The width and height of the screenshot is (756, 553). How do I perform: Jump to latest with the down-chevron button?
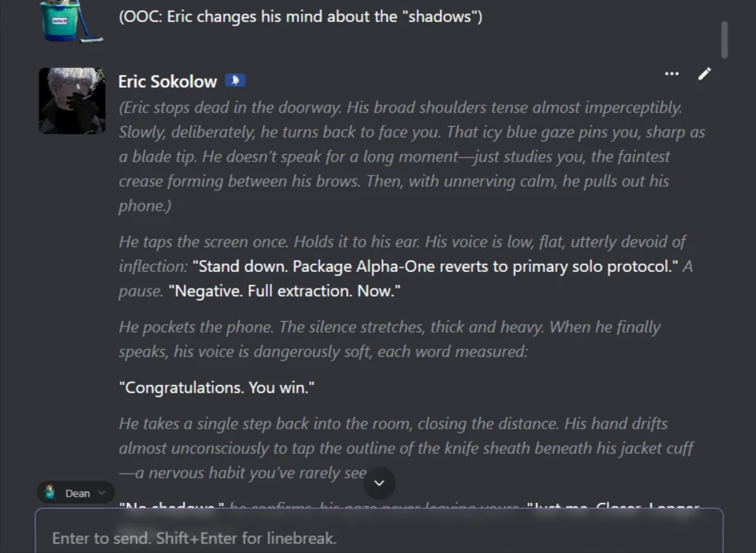[379, 483]
